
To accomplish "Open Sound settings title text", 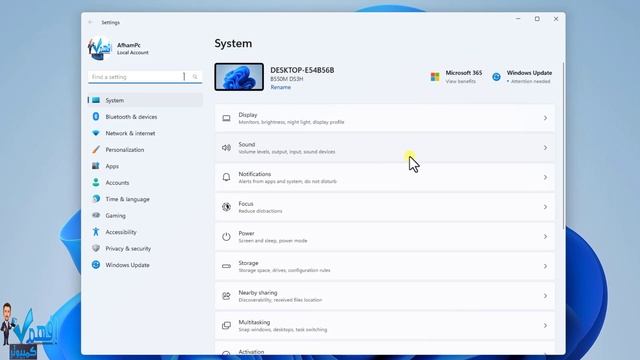I will (x=247, y=144).
